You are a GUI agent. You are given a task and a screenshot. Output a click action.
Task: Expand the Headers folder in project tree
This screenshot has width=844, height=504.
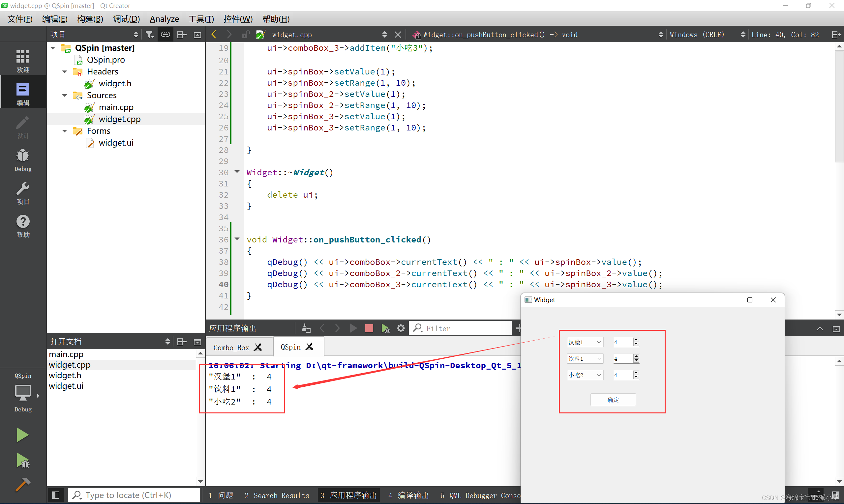tap(65, 71)
